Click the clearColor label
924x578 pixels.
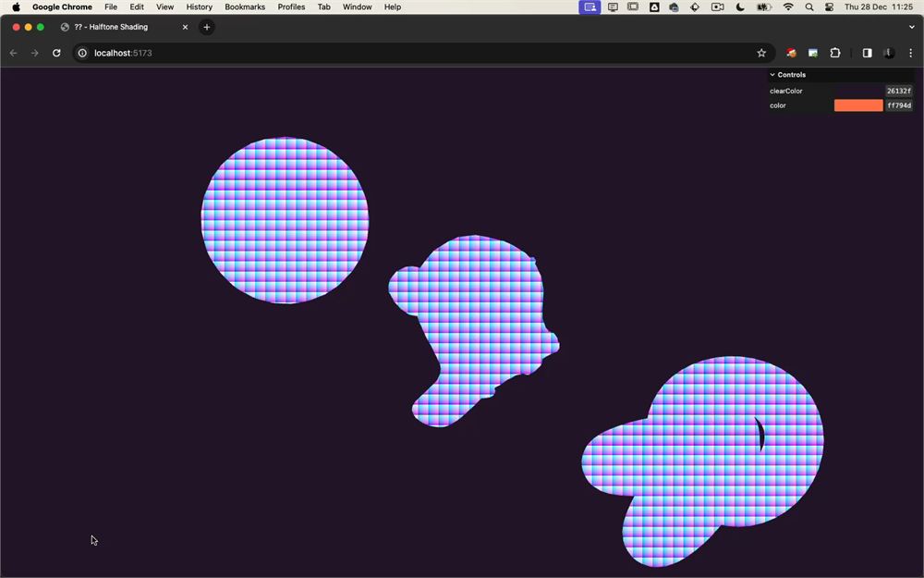pos(786,91)
